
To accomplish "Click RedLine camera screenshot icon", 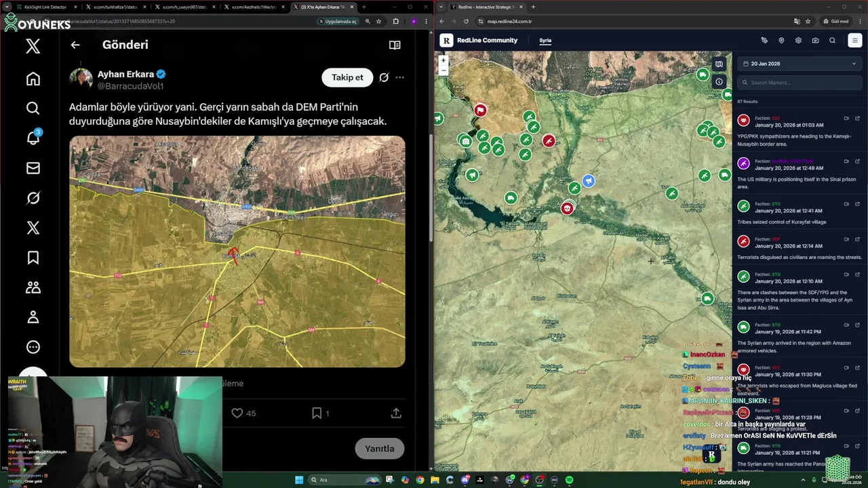I will pos(815,41).
